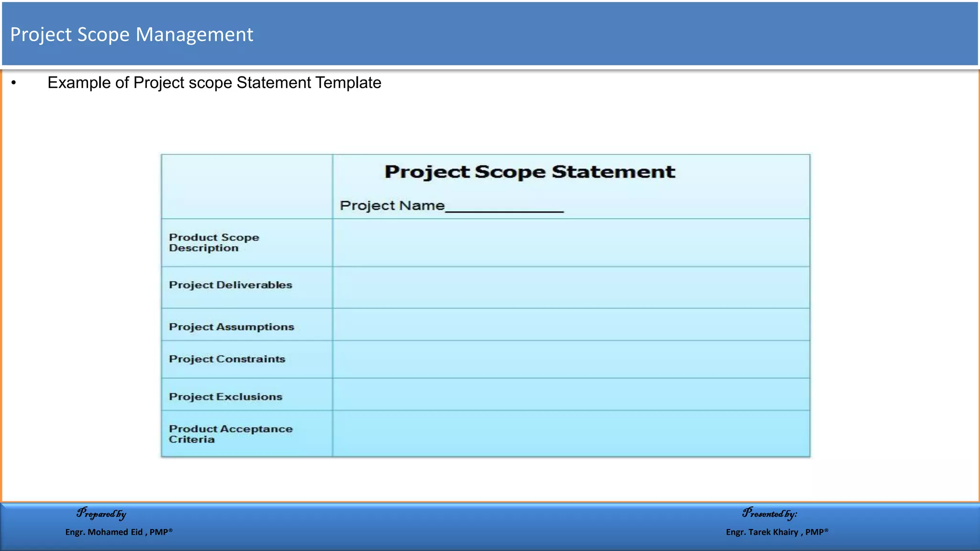The width and height of the screenshot is (980, 551).
Task: Click the 'Presented by:' footer caption
Action: coord(769,514)
